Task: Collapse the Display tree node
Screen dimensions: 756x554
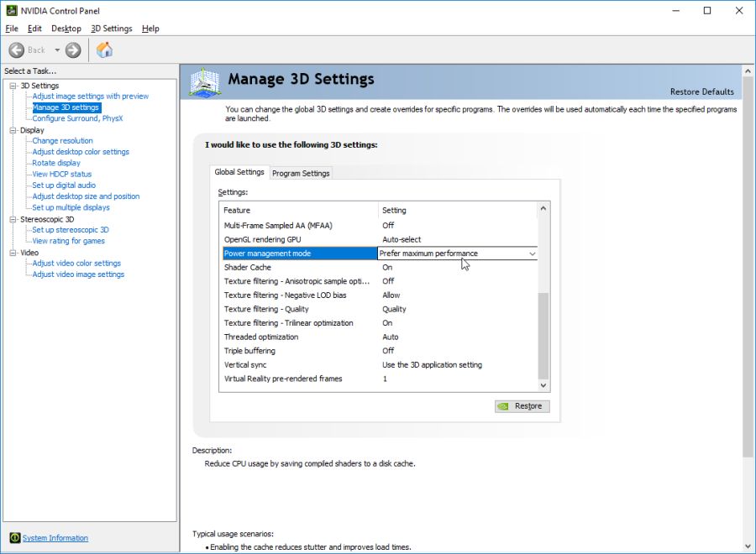Action: click(13, 130)
